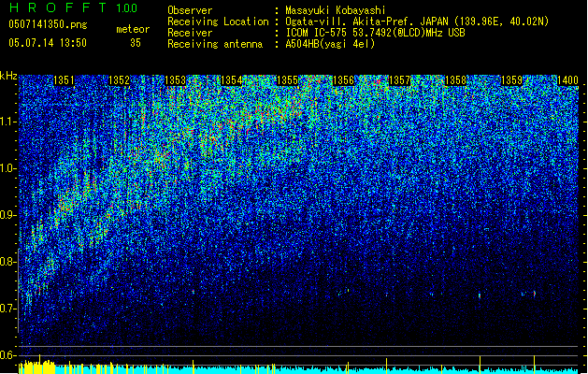Click the 1355 time marker
Viewport: 588px width, 374px height.
[x=287, y=80]
